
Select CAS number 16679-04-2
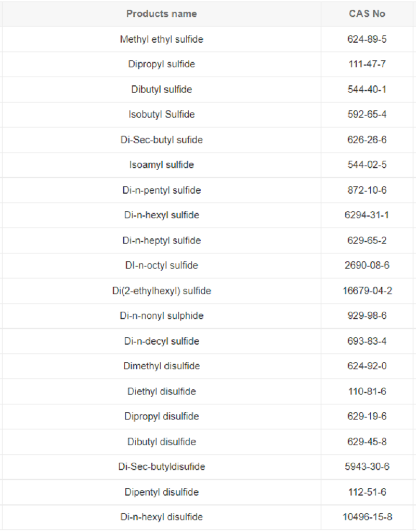(367, 291)
